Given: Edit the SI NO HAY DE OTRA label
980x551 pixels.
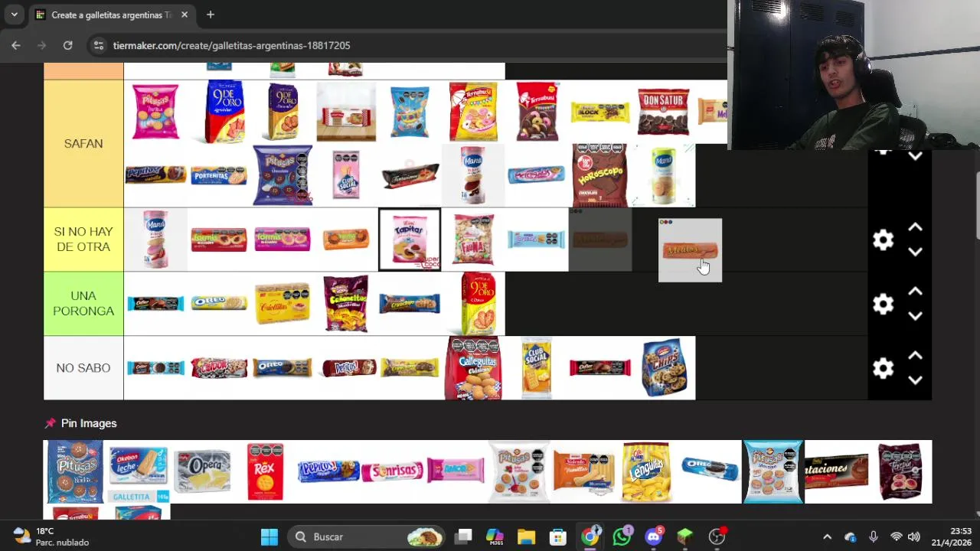Looking at the screenshot, I should 83,239.
